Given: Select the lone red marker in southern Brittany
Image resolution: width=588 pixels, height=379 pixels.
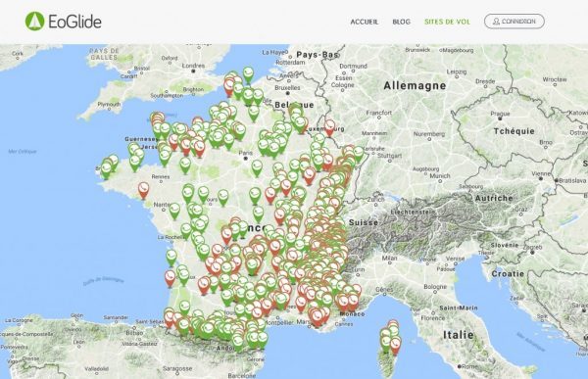Looking at the screenshot, I should tap(144, 190).
